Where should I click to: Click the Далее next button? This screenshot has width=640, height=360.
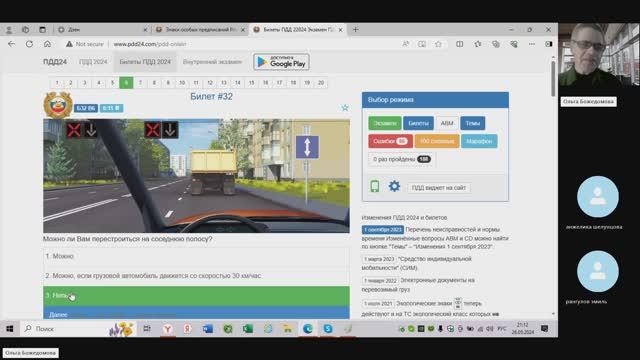click(196, 314)
